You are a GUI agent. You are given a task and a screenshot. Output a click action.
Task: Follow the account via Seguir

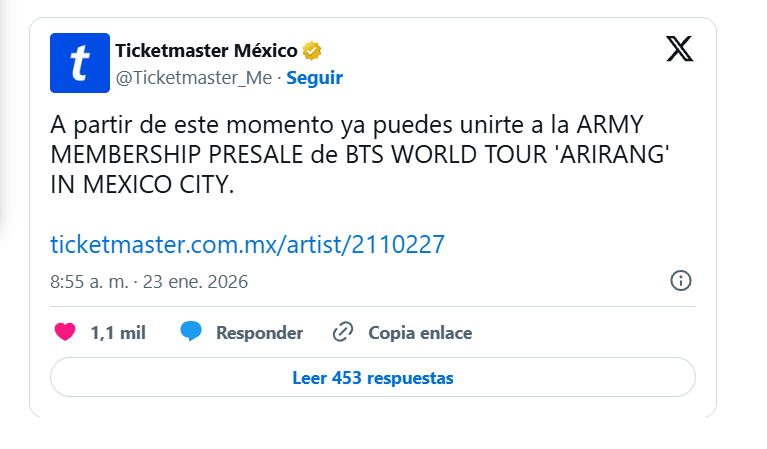315,77
